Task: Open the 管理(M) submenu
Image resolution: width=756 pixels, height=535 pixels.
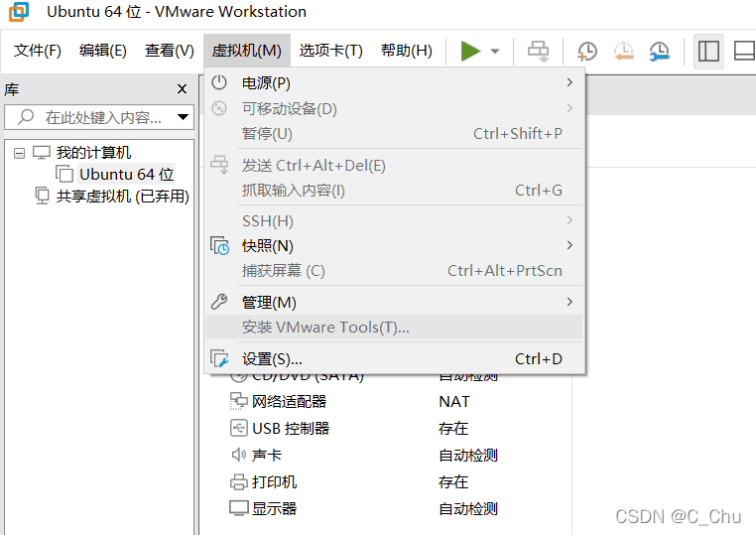Action: tap(394, 303)
